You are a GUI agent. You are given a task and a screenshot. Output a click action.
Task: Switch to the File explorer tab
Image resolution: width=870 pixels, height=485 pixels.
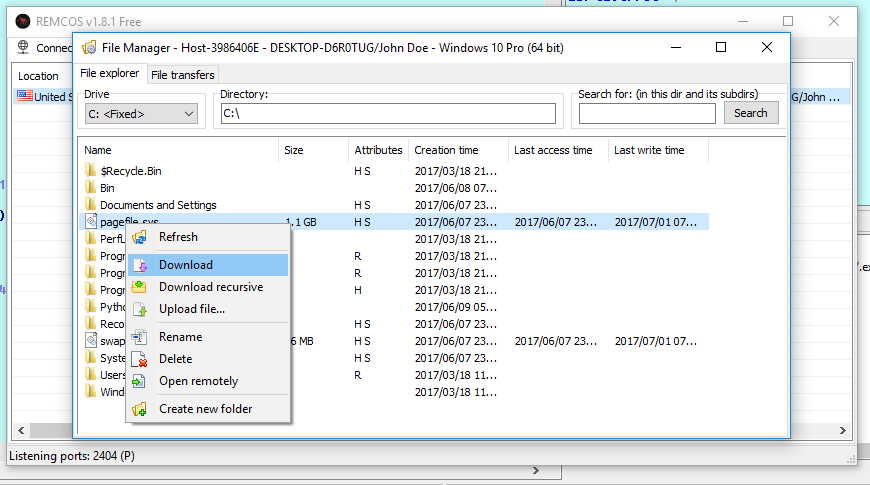click(x=110, y=73)
